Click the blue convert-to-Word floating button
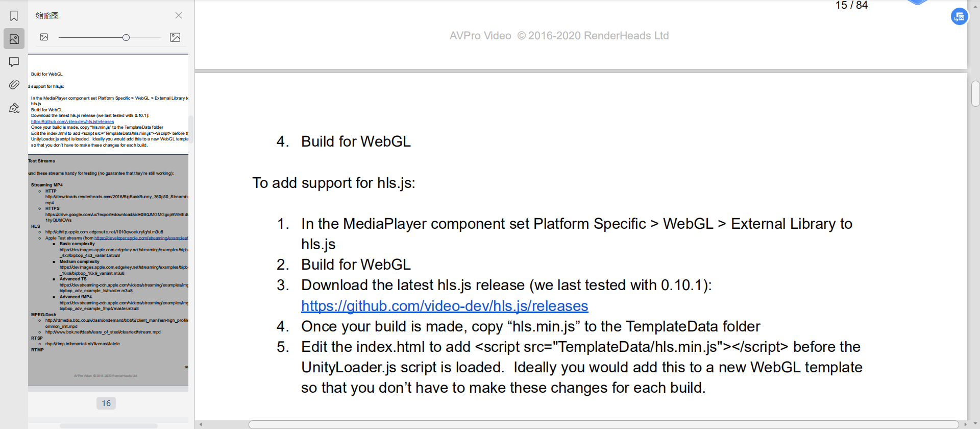980x429 pixels. (x=959, y=16)
